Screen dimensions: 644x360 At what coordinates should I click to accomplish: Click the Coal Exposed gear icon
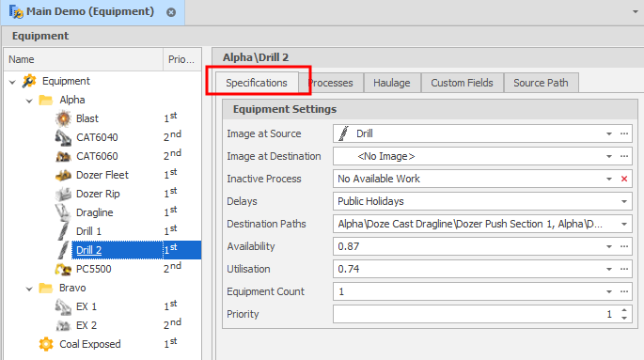pyautogui.click(x=46, y=344)
